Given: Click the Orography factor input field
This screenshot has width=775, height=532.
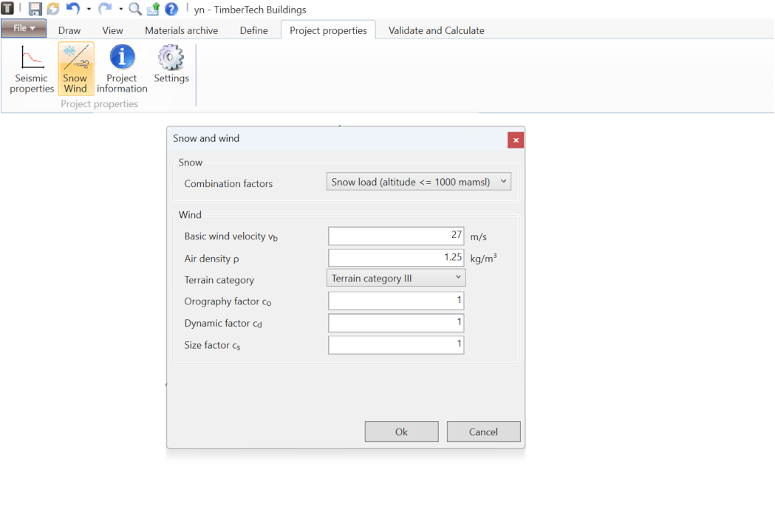Looking at the screenshot, I should [396, 301].
